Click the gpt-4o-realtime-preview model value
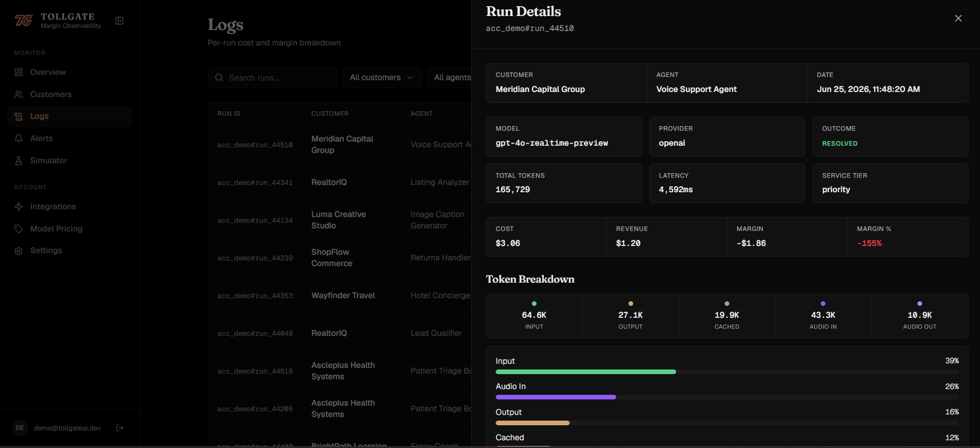 pyautogui.click(x=552, y=143)
